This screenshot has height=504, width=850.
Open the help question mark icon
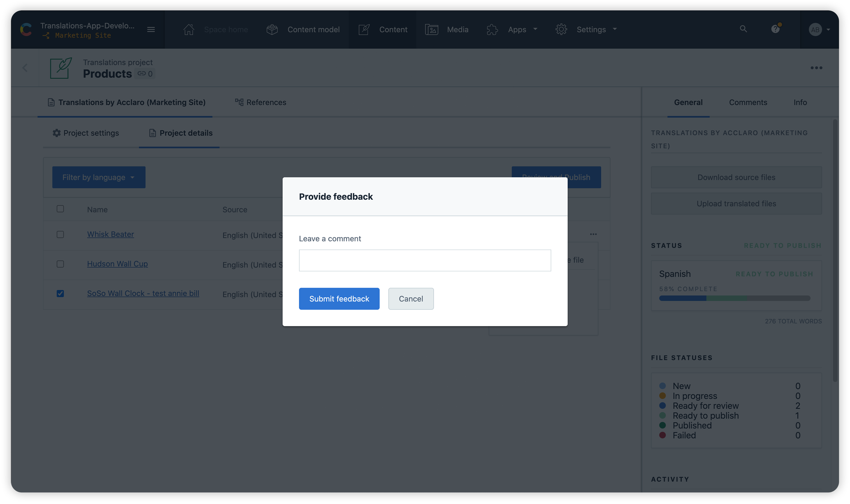(x=775, y=29)
